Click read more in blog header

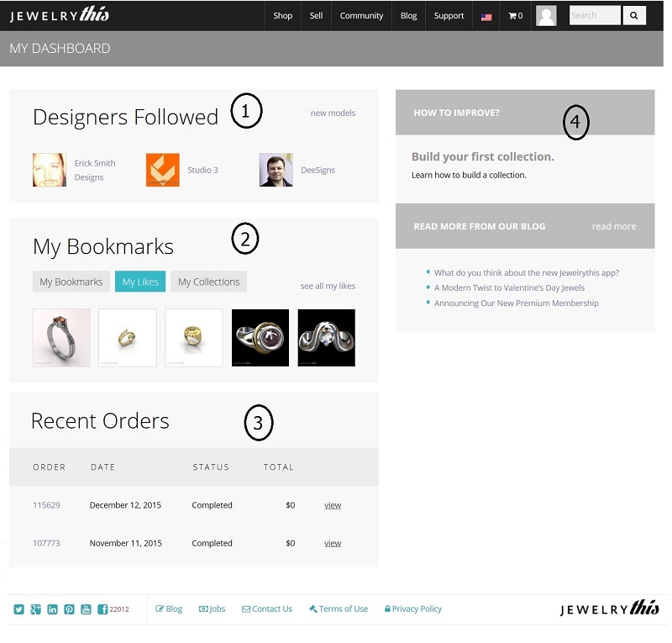tap(614, 226)
